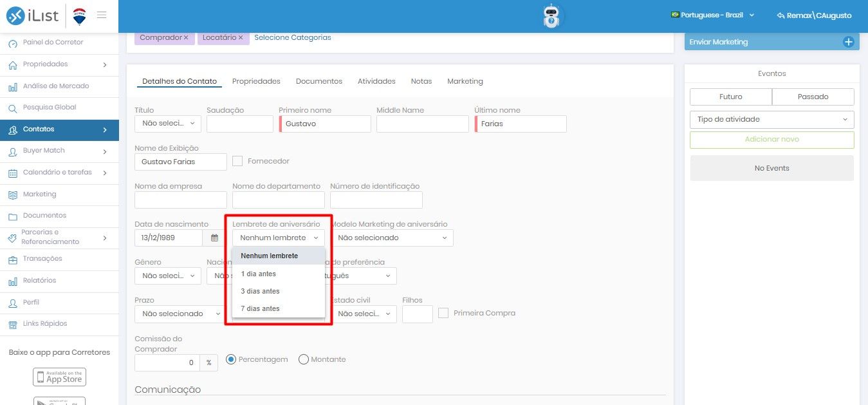
Task: Select the Percentagem radio button
Action: tap(231, 359)
